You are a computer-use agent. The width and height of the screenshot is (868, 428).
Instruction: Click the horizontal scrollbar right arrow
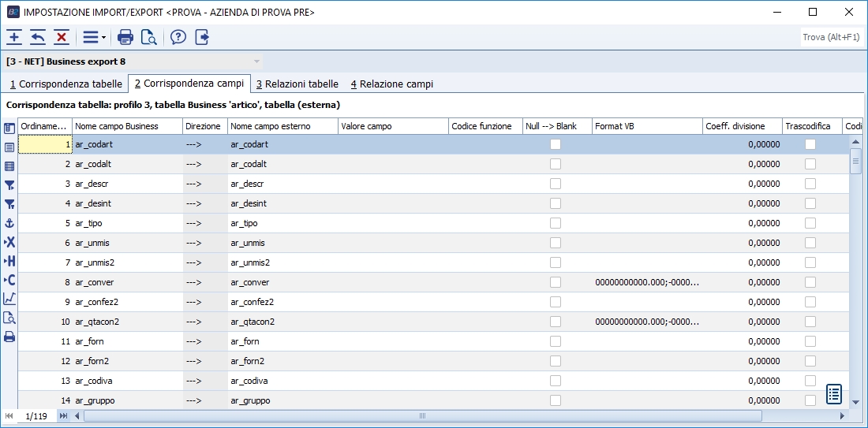[843, 416]
